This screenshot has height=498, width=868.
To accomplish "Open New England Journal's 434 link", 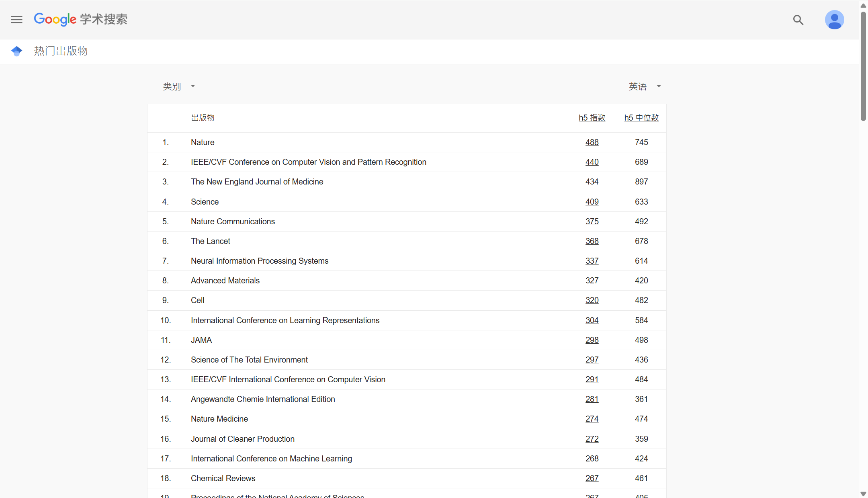I will pyautogui.click(x=592, y=182).
